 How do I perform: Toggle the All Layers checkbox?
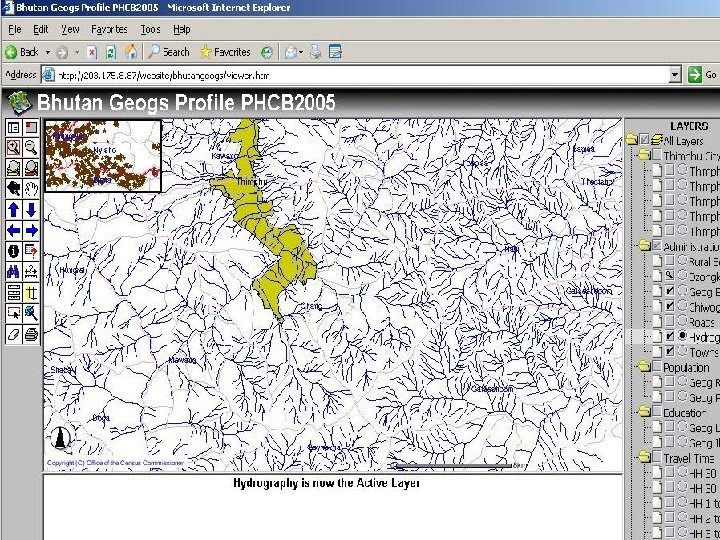point(645,139)
